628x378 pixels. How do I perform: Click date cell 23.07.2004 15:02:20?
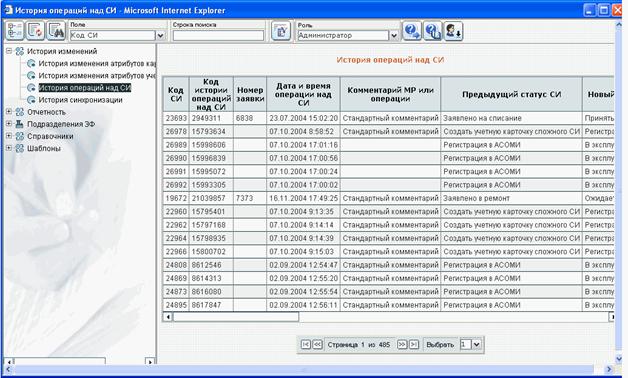[303, 118]
